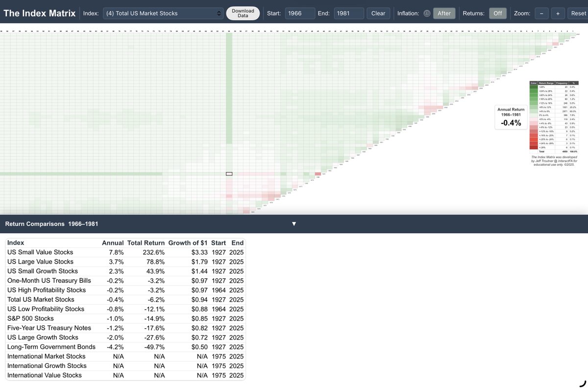Click the 7.8% annual return value
588x389 pixels.
click(117, 252)
